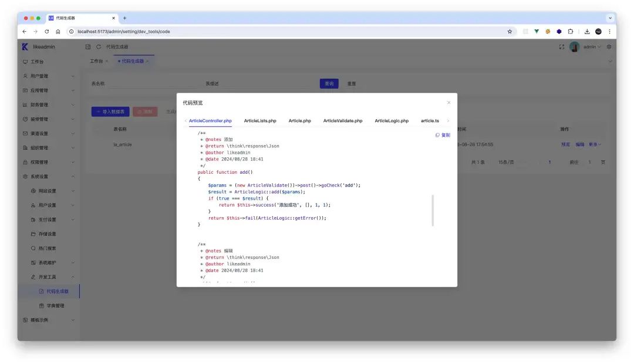
Task: Collapse the 系统设置 sidebar menu chevron
Action: 73,177
